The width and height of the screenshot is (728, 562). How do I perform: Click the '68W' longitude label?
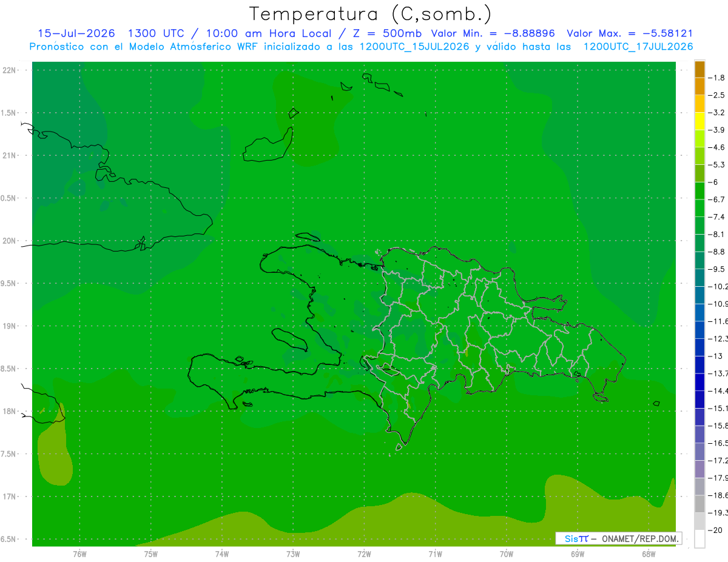649,554
